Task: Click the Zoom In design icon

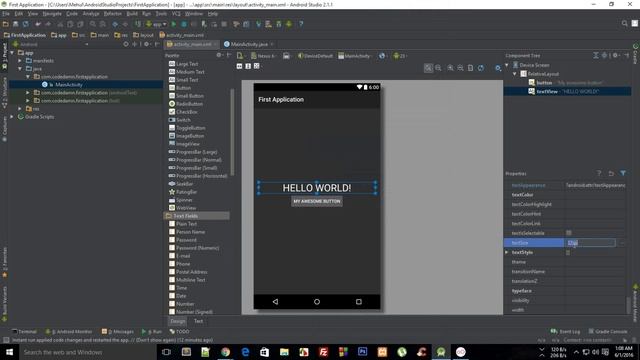Action: (x=450, y=68)
